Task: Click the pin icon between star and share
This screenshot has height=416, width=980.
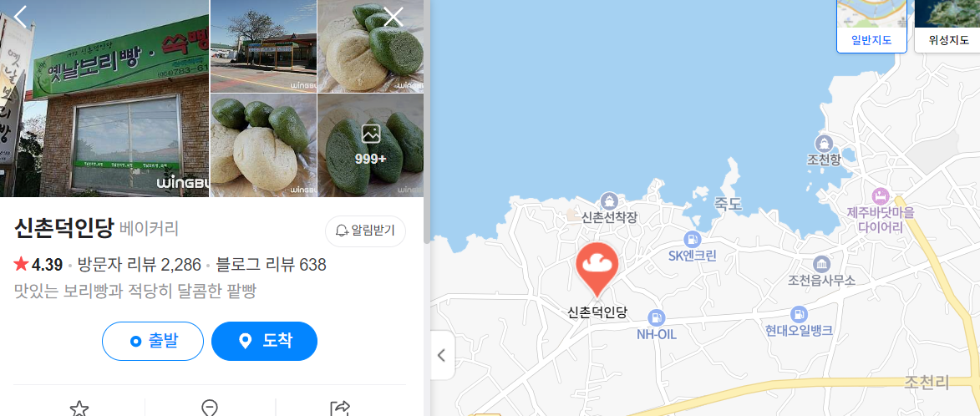Action: [210, 409]
